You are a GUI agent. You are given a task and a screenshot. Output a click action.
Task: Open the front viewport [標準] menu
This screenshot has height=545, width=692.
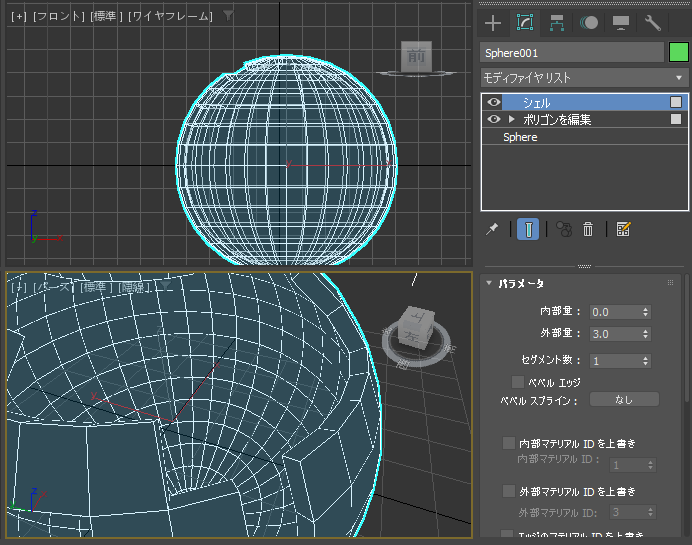[x=106, y=16]
